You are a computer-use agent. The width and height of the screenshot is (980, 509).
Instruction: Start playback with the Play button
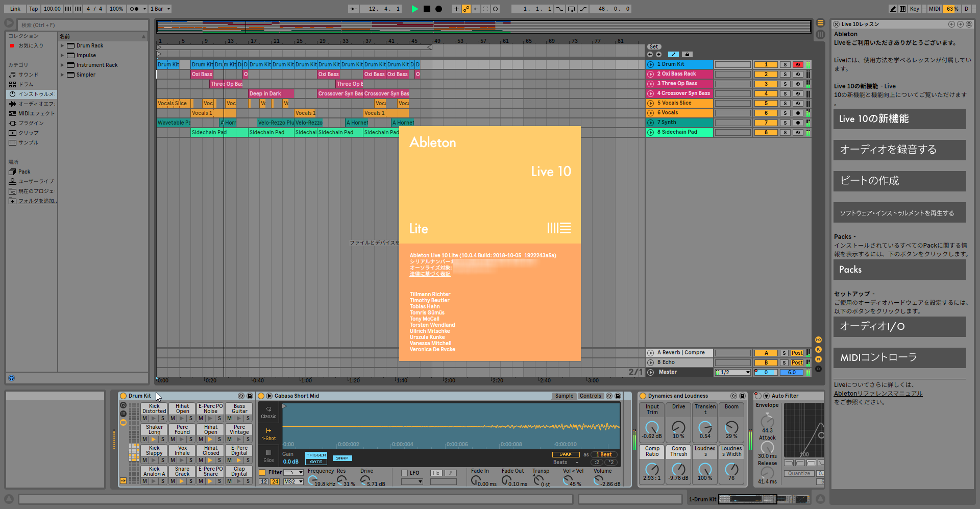[415, 9]
